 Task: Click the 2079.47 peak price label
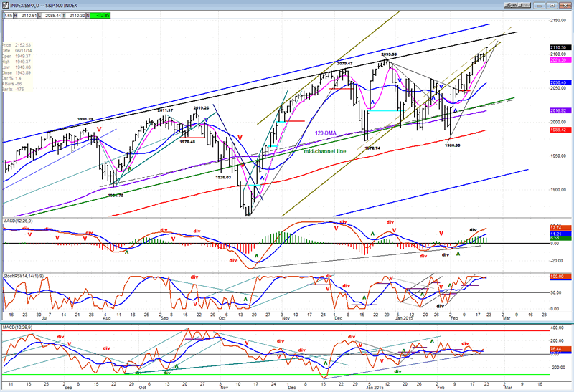tap(344, 63)
